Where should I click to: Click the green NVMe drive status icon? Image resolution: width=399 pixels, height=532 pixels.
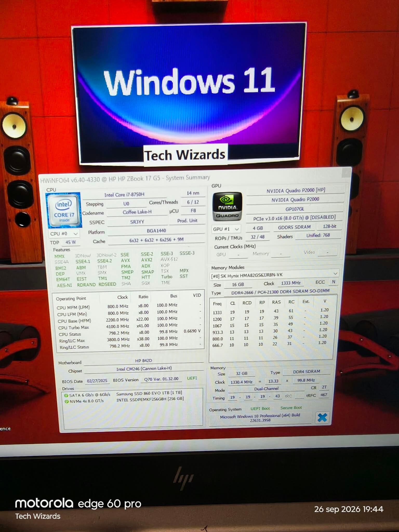click(67, 401)
